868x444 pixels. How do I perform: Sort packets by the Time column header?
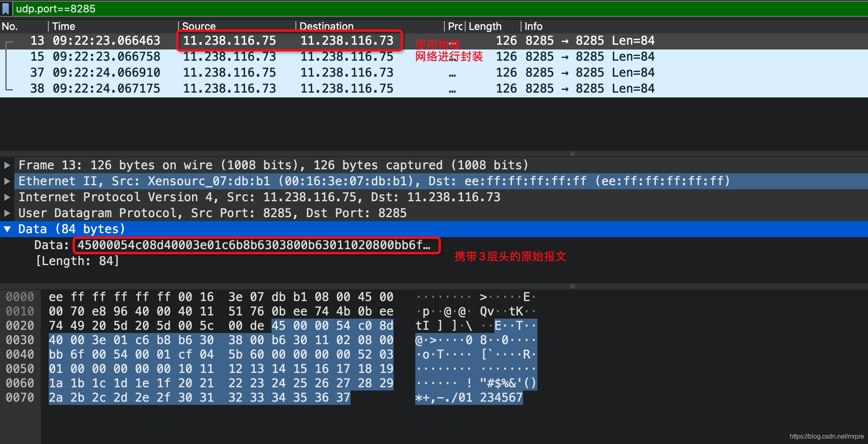click(x=64, y=26)
